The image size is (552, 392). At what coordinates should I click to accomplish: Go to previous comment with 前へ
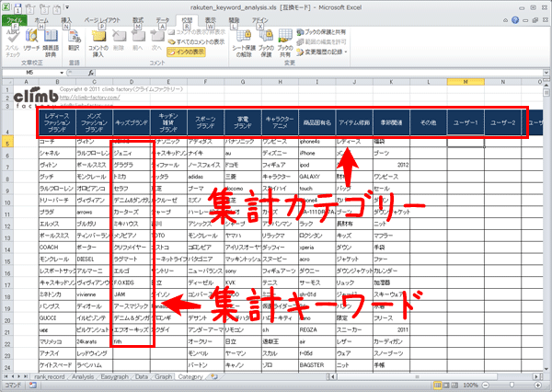coord(138,40)
